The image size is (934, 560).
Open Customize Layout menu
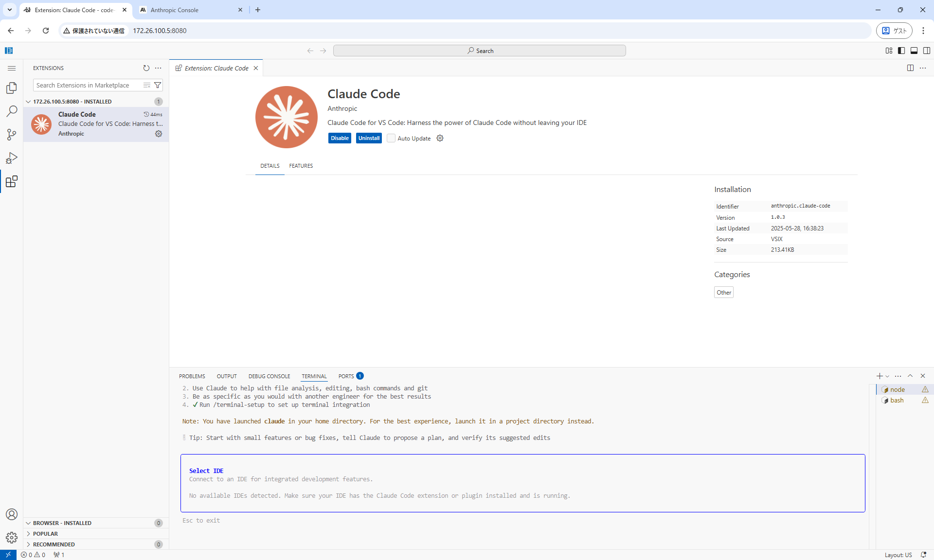point(889,51)
